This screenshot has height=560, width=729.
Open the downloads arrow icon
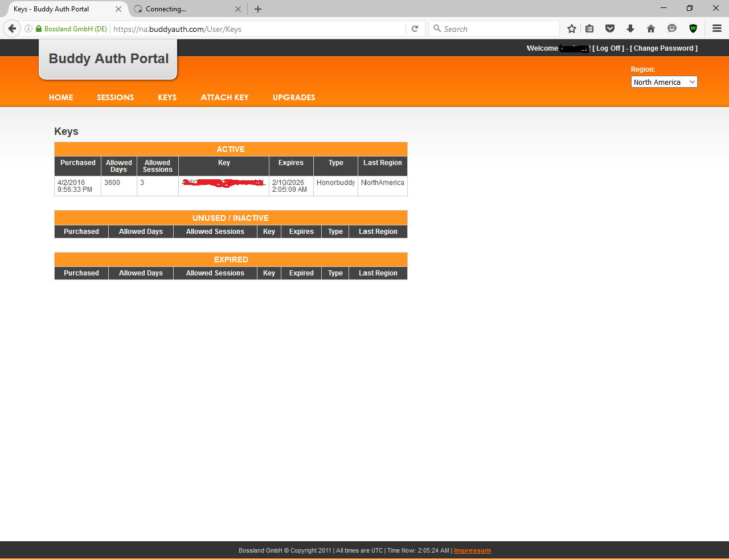click(630, 28)
